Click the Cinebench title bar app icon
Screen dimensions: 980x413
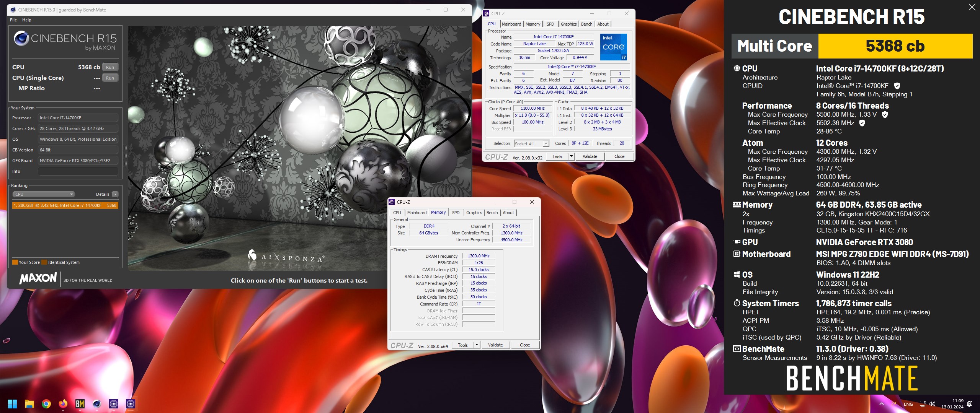(13, 10)
